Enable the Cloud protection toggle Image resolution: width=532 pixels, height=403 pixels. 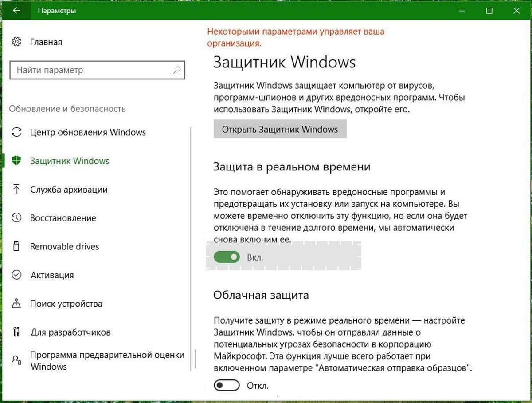pyautogui.click(x=227, y=385)
